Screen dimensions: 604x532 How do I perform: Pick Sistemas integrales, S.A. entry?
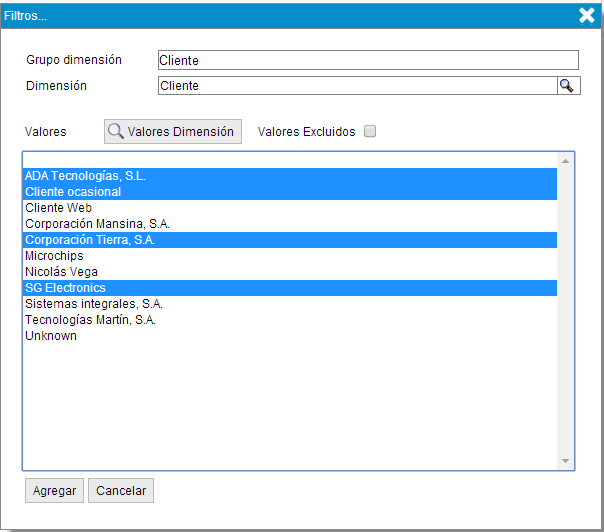pyautogui.click(x=93, y=304)
